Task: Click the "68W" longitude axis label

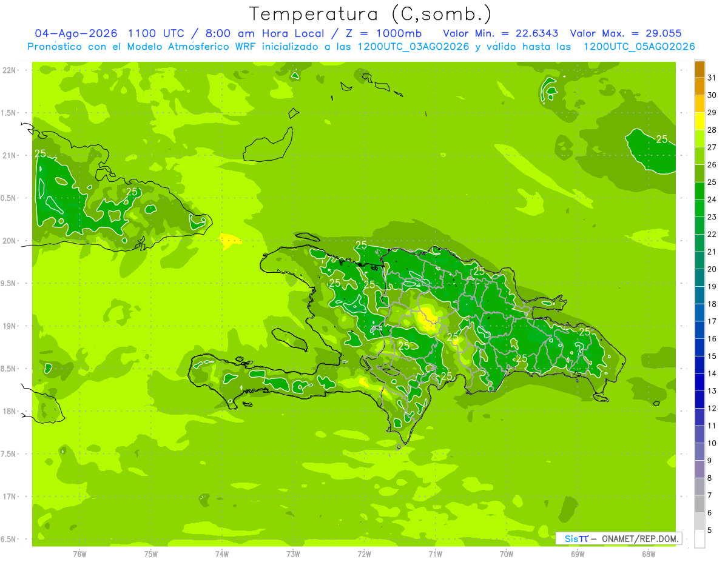Action: coord(649,554)
